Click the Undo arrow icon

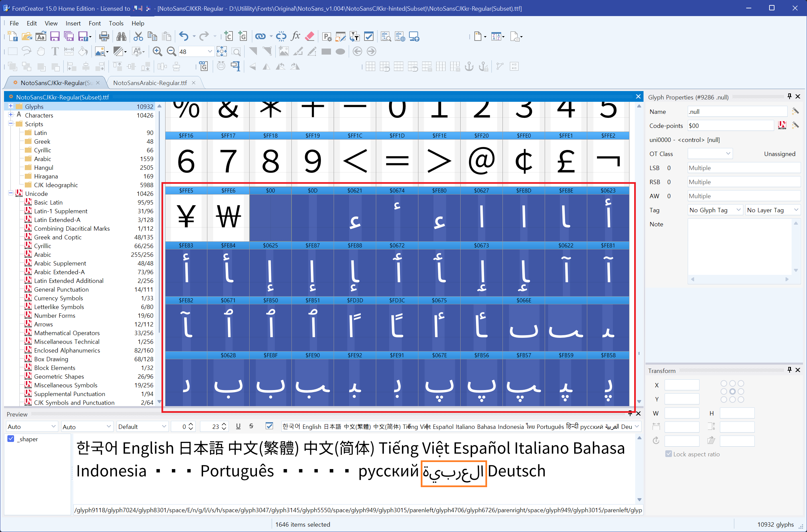pyautogui.click(x=184, y=36)
